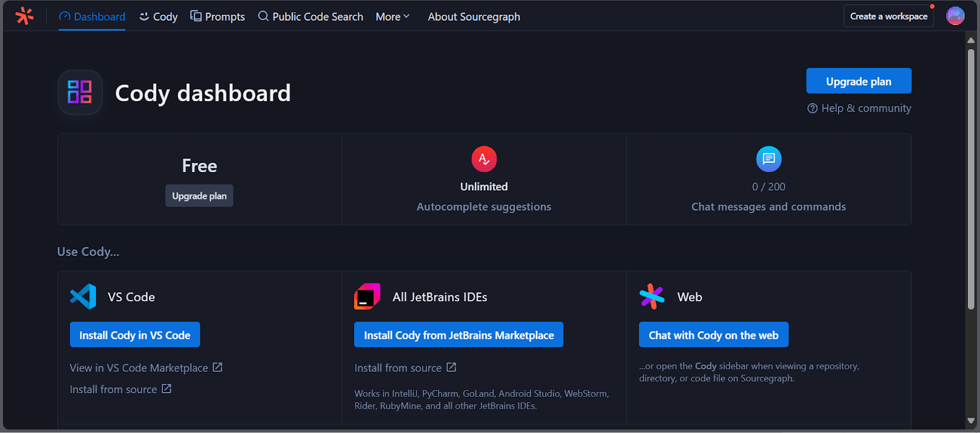Click the blue Upgrade plan button

(x=859, y=81)
